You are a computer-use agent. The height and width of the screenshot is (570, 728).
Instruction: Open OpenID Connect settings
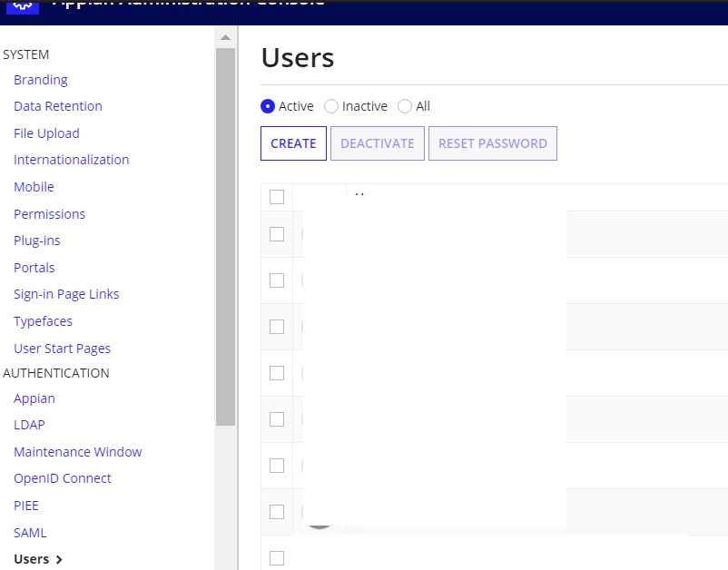(63, 478)
